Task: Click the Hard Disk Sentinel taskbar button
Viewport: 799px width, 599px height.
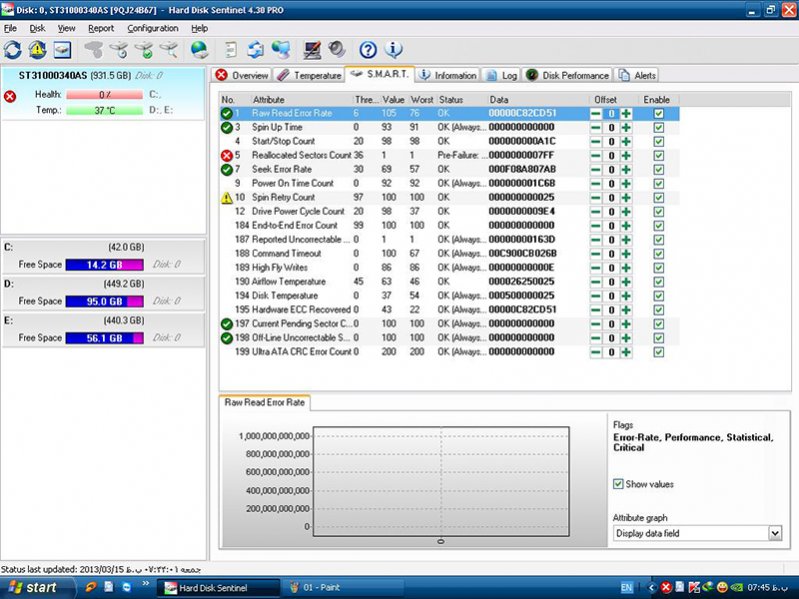Action: click(x=218, y=588)
